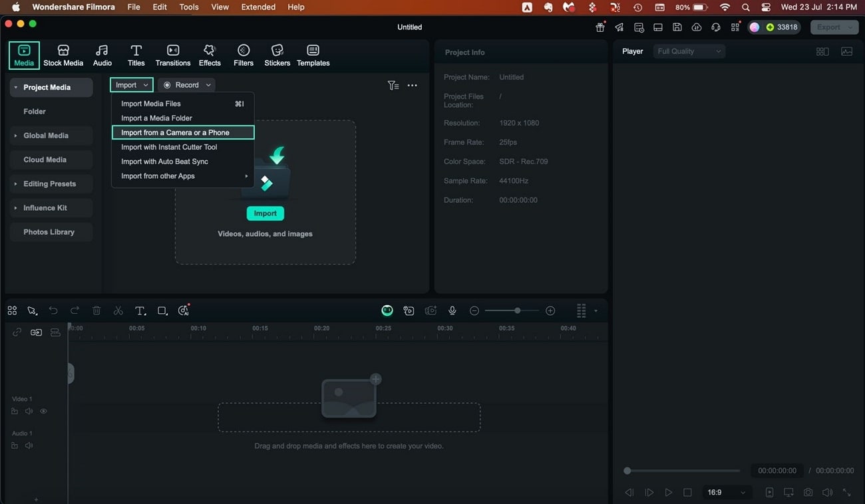Open the Transitions tab
The width and height of the screenshot is (865, 504).
[x=173, y=56]
